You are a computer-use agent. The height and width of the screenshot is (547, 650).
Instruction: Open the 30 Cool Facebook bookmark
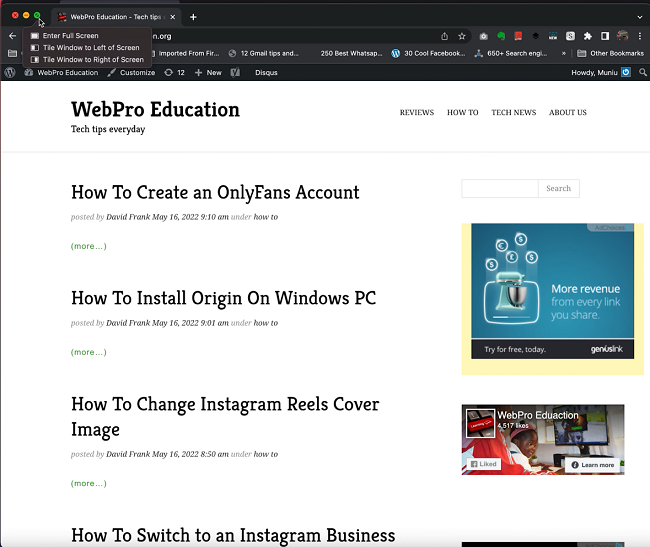point(428,53)
